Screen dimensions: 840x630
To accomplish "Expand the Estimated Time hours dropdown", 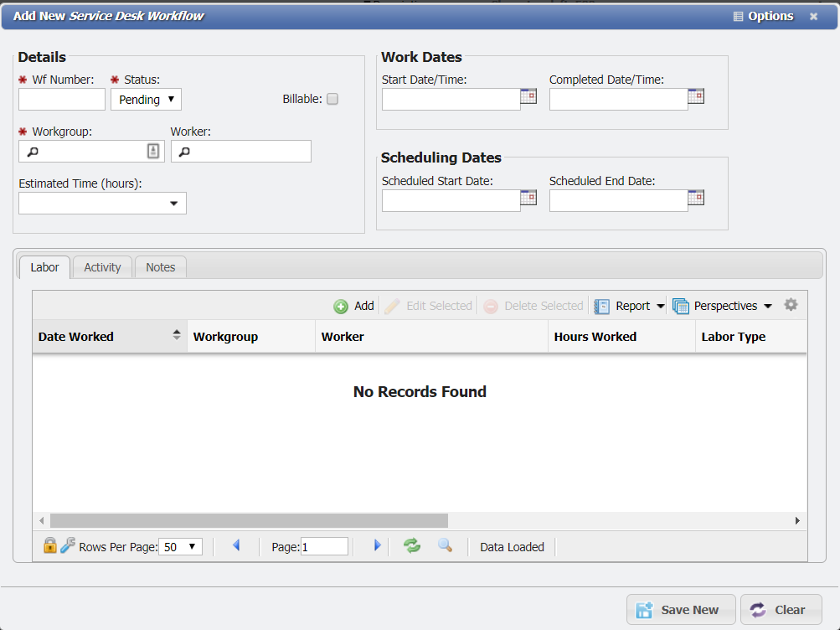I will (x=173, y=203).
